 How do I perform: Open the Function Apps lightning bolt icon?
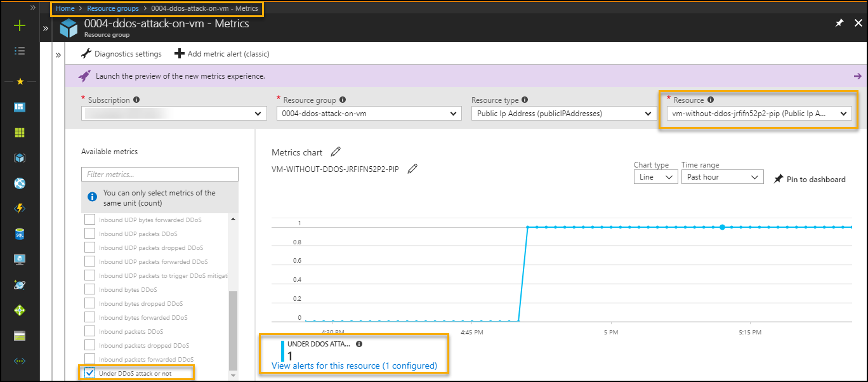tap(20, 209)
